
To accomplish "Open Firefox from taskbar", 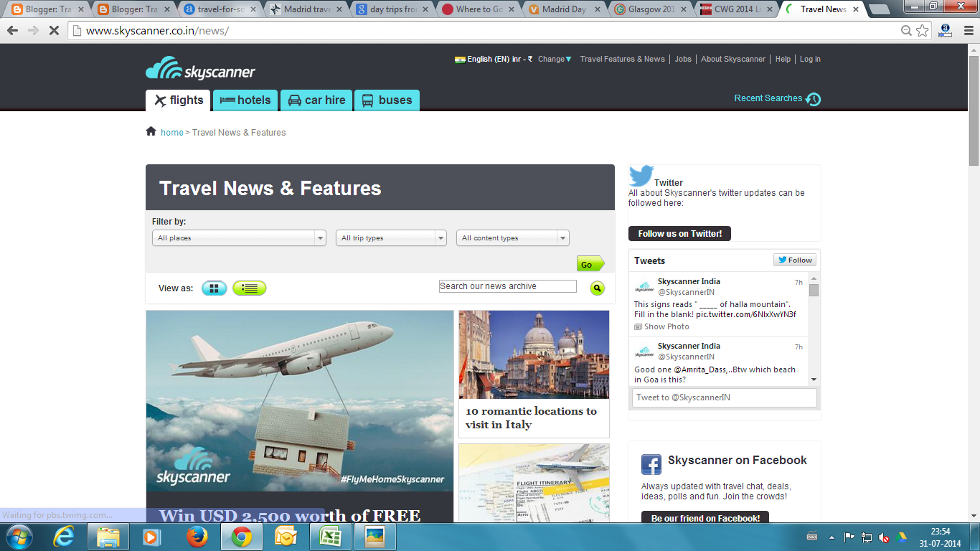I will click(x=197, y=537).
